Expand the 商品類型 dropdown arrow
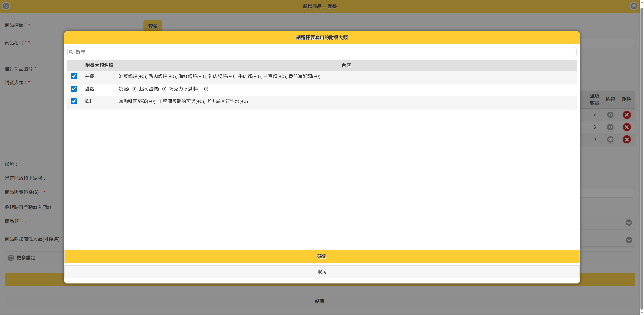Image resolution: width=644 pixels, height=315 pixels. [629, 223]
